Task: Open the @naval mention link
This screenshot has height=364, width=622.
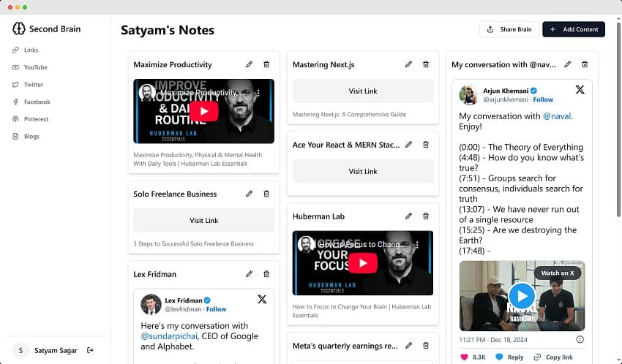Action: pyautogui.click(x=557, y=116)
